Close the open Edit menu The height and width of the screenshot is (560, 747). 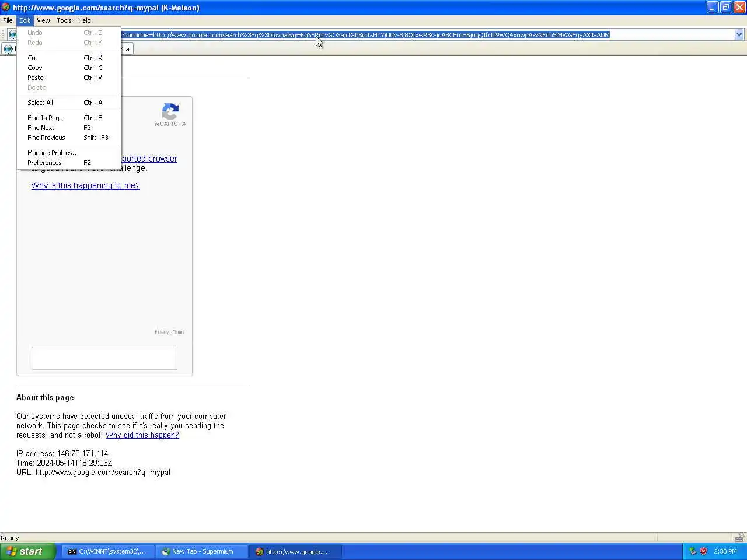(x=25, y=20)
